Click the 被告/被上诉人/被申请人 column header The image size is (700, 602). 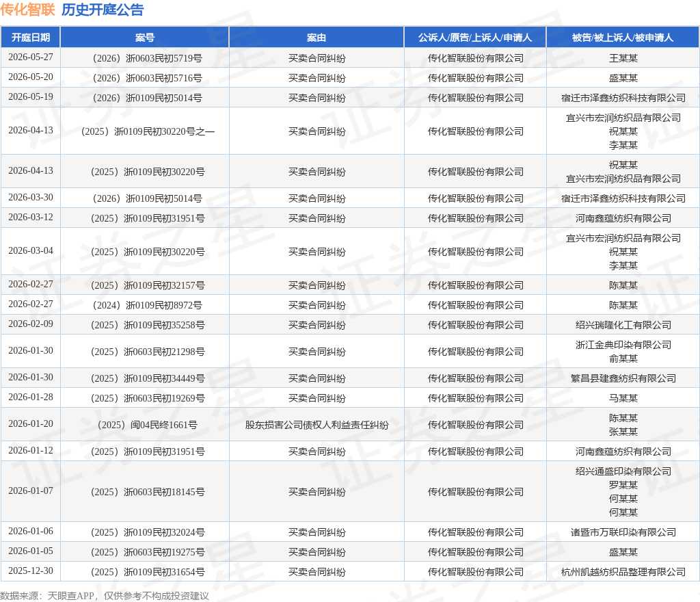pyautogui.click(x=623, y=38)
